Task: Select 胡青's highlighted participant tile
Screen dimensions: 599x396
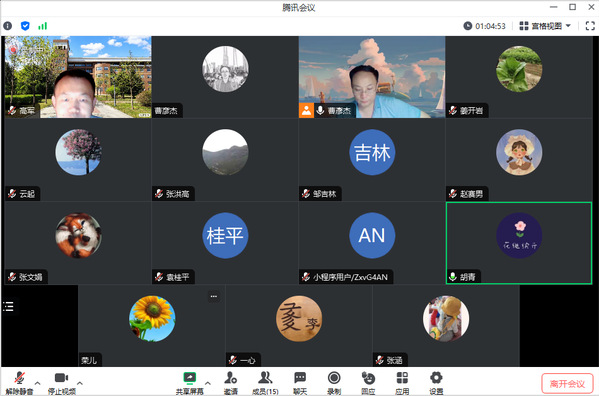Action: click(519, 243)
